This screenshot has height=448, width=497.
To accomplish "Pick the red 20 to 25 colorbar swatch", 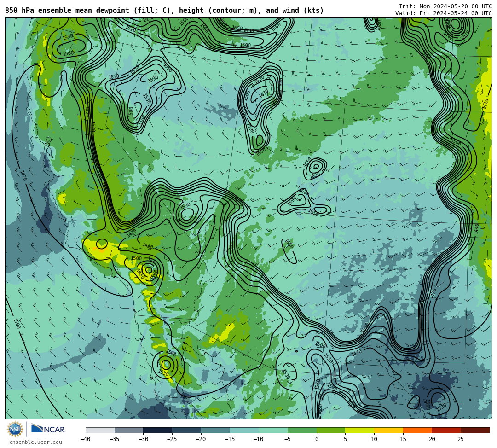I will click(446, 430).
